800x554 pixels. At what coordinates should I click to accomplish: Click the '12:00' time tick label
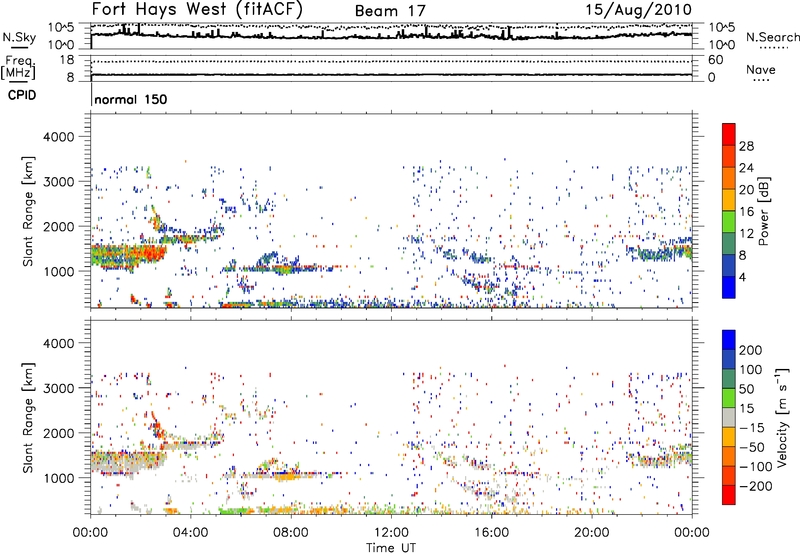tap(391, 533)
